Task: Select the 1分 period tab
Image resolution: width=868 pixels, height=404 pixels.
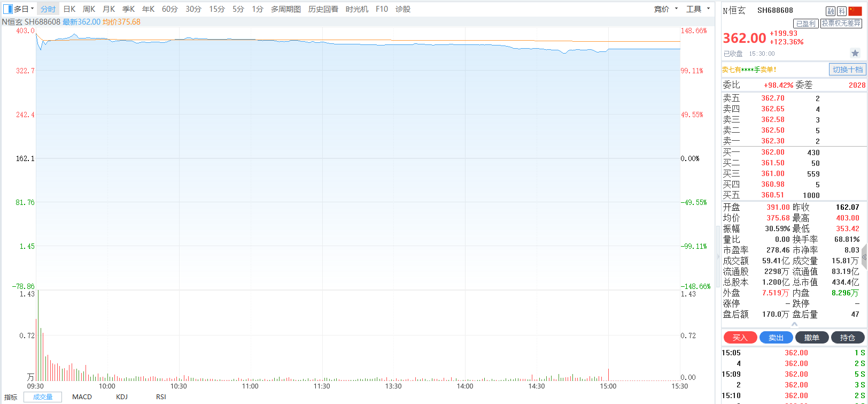Action: click(258, 9)
